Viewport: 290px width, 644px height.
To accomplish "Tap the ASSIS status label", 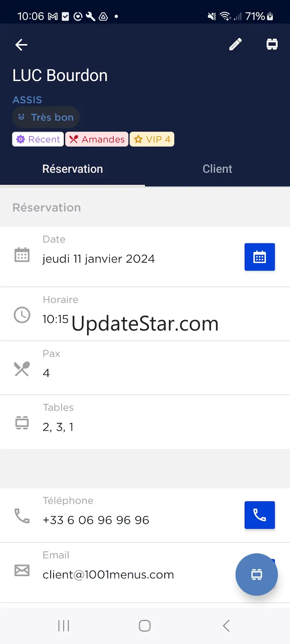I will [27, 100].
